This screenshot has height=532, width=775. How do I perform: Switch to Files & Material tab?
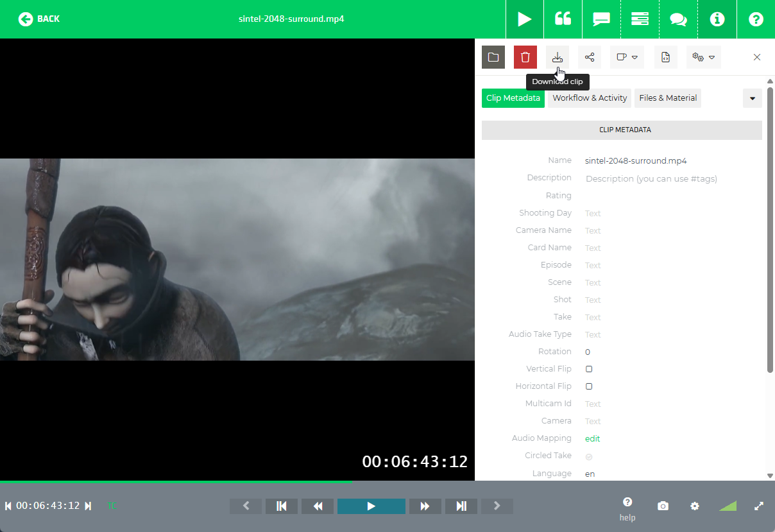click(668, 98)
